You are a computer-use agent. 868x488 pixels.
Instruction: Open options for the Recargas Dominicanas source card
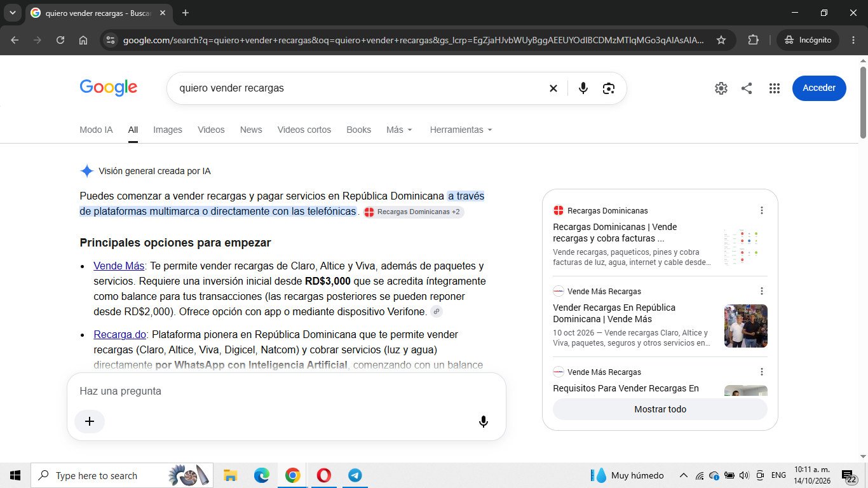tap(762, 210)
